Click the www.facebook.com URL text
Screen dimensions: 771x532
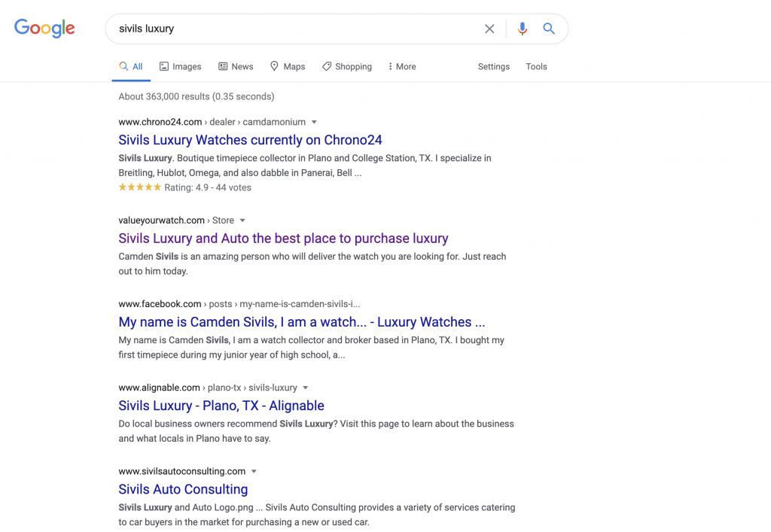(x=160, y=303)
